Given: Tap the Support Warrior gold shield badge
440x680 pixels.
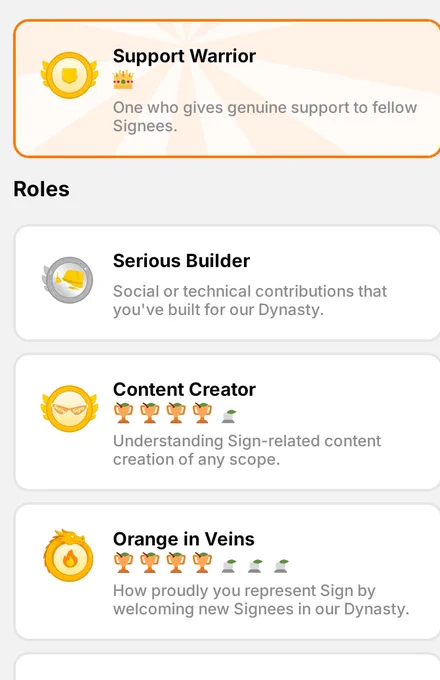Looking at the screenshot, I should click(x=69, y=75).
